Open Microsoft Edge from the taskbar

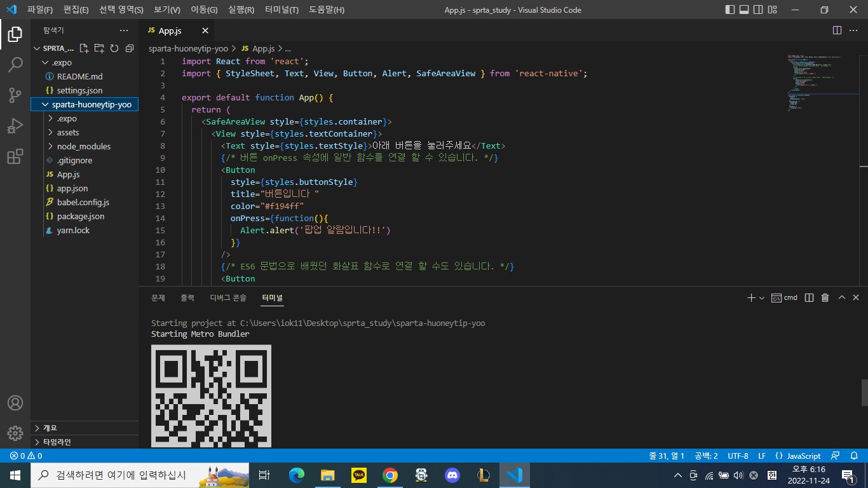(x=297, y=475)
